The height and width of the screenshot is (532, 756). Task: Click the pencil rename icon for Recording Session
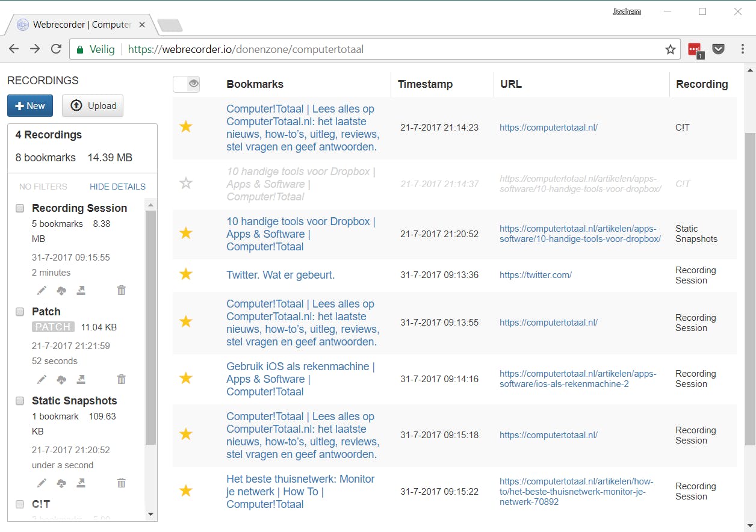(42, 291)
